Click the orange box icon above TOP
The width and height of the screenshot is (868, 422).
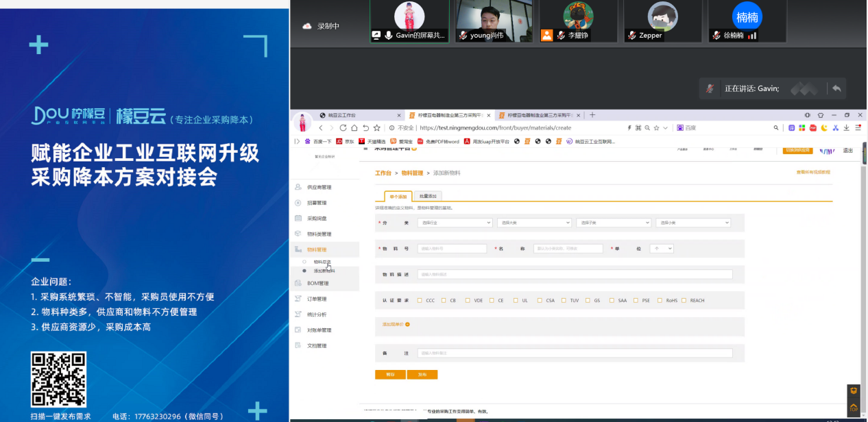point(854,391)
